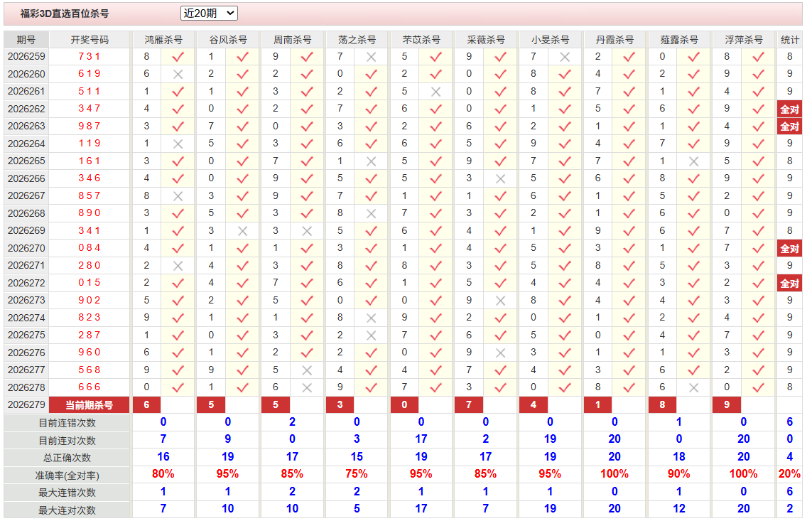Image resolution: width=812 pixels, height=521 pixels.
Task: Click the 全对 badge for issue 2026272
Action: pos(789,284)
